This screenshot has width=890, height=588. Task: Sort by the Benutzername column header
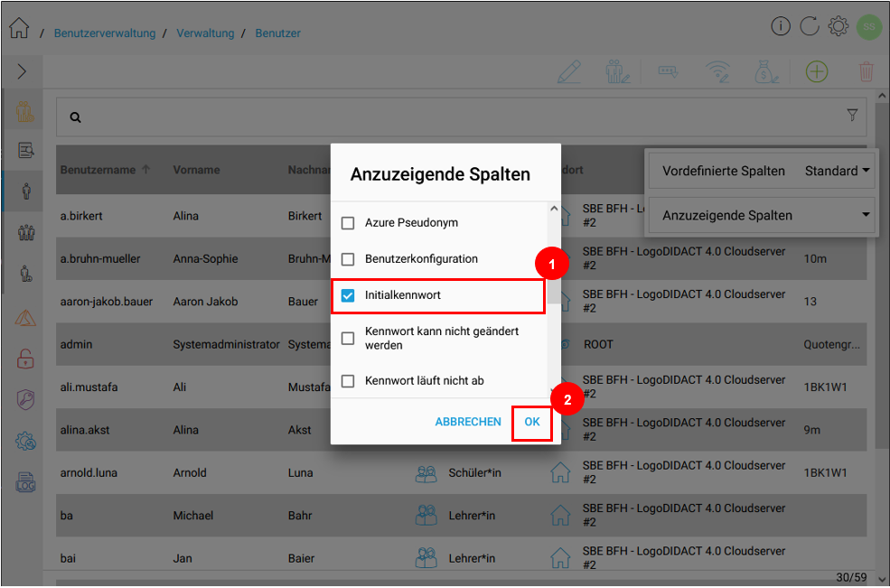click(x=98, y=170)
